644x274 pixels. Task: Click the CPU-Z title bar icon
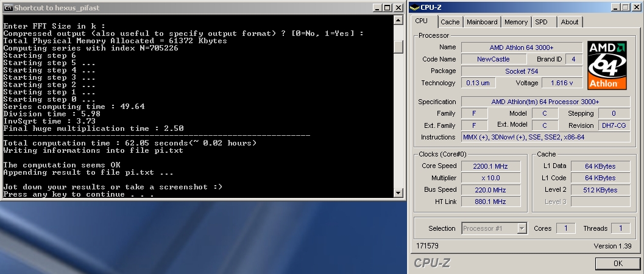tap(416, 7)
